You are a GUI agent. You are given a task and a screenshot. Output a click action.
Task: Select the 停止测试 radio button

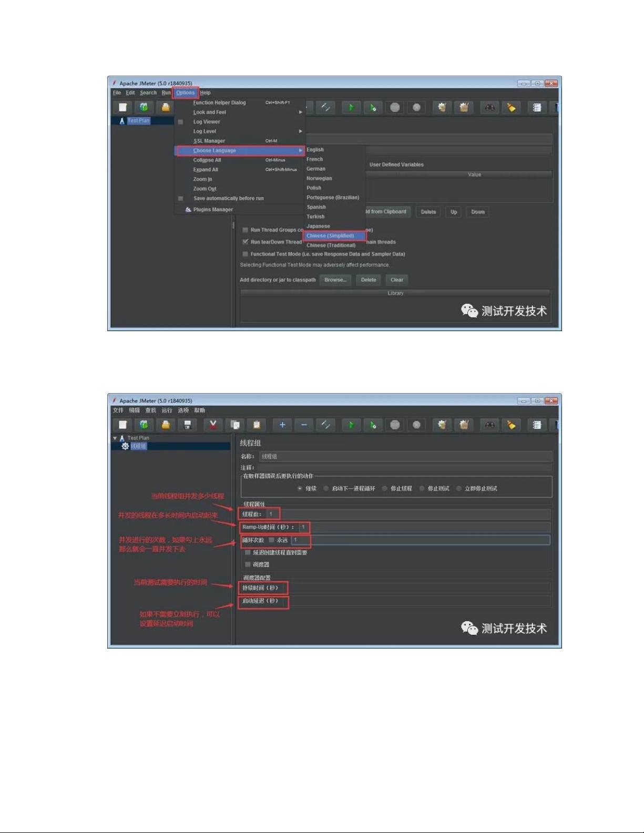(x=422, y=488)
